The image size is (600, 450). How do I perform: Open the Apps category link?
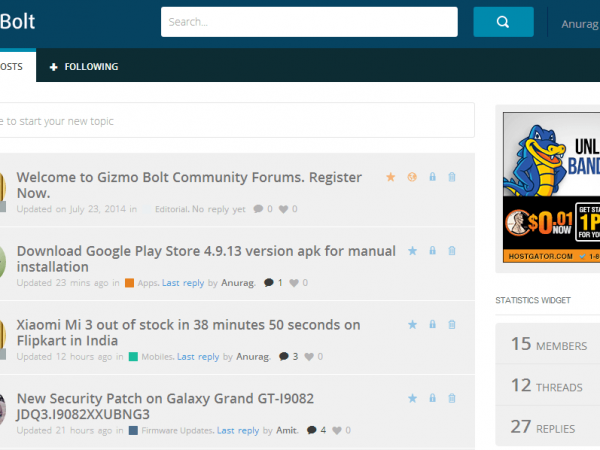148,283
